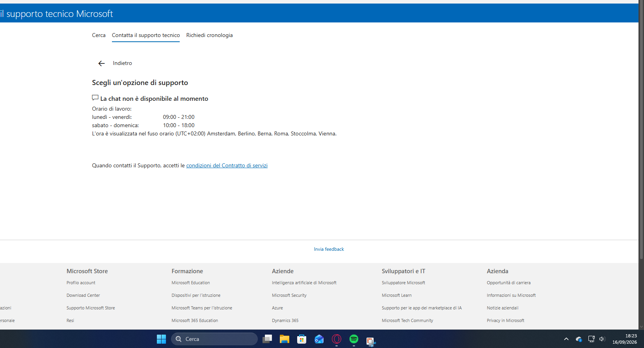Screen dimensions: 644x348
Task: Open Dispositivi per l'istruzione link
Action: (196, 295)
